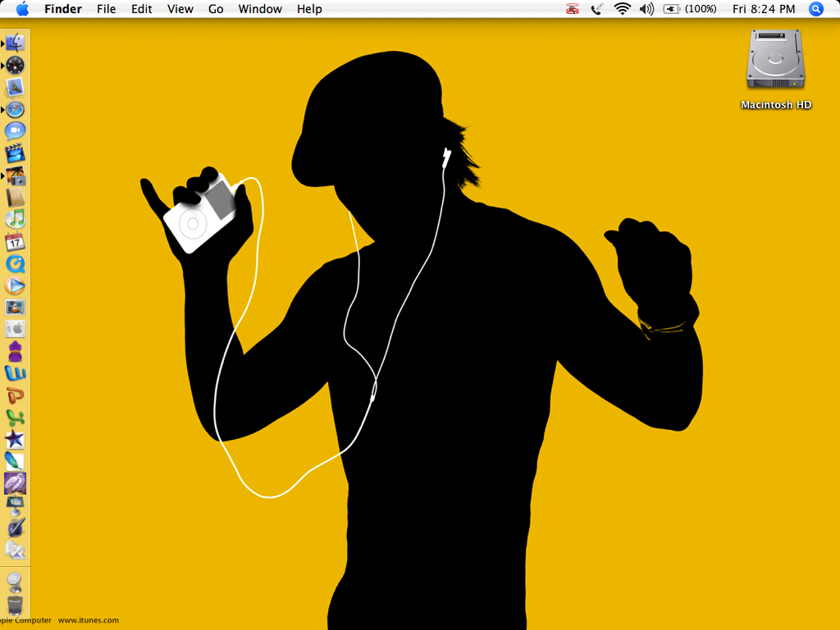Launch Safari compass icon in Dock
The height and width of the screenshot is (630, 840).
[x=15, y=109]
